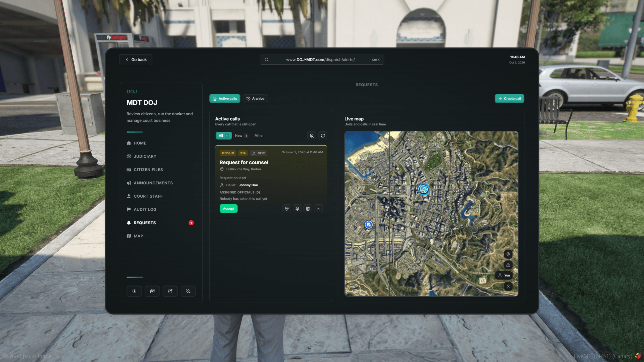The image size is (644, 362).
Task: Collapse the Request for counsel card
Action: 318,208
